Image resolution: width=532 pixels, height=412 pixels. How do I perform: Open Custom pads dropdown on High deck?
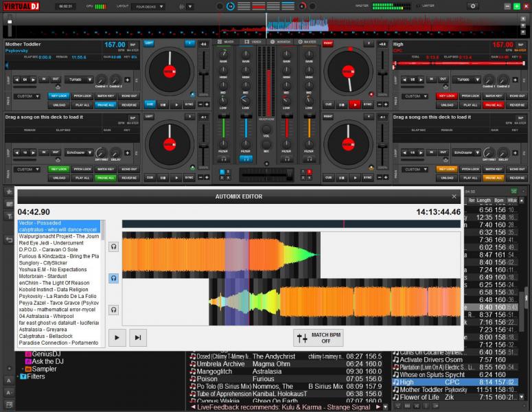415,96
